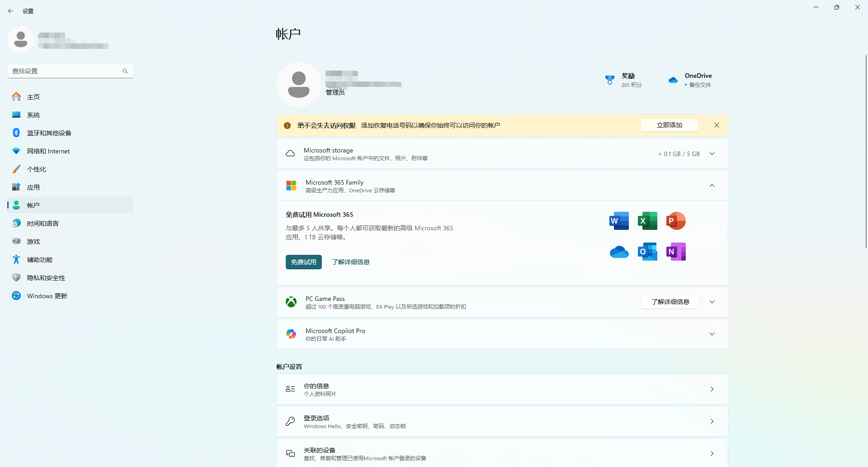Click 了解详细信息 button for PC Game Pass
868x467 pixels.
pos(670,302)
